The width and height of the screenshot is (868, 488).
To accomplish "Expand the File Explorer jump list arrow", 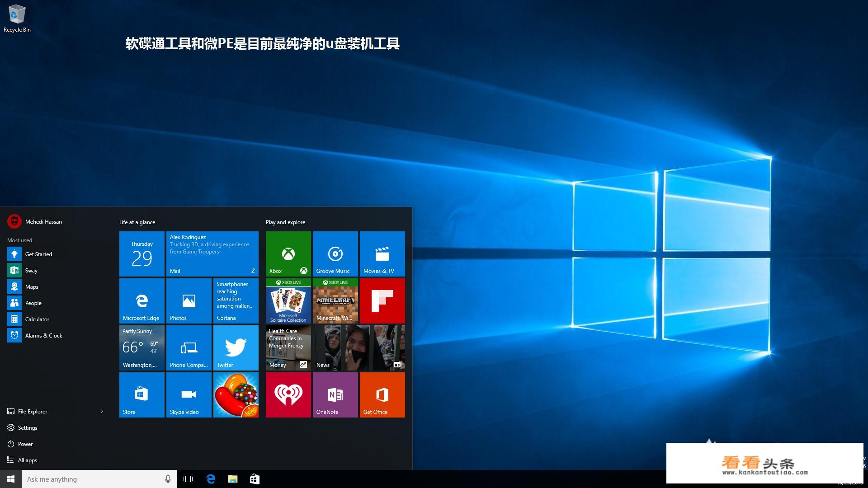I will pos(102,411).
